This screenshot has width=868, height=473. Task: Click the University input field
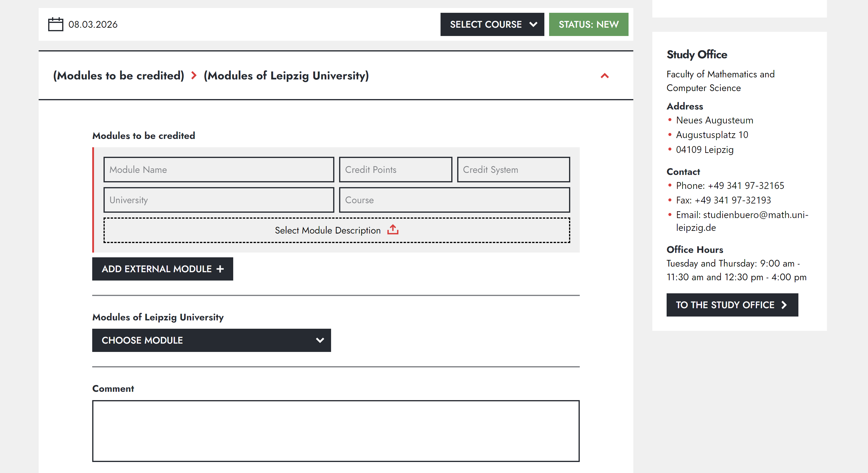point(219,200)
